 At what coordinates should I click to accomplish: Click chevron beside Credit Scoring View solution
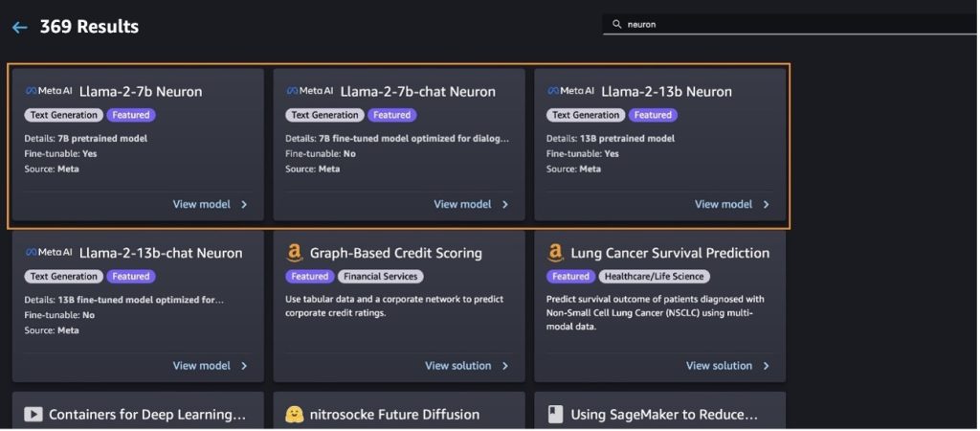(505, 366)
